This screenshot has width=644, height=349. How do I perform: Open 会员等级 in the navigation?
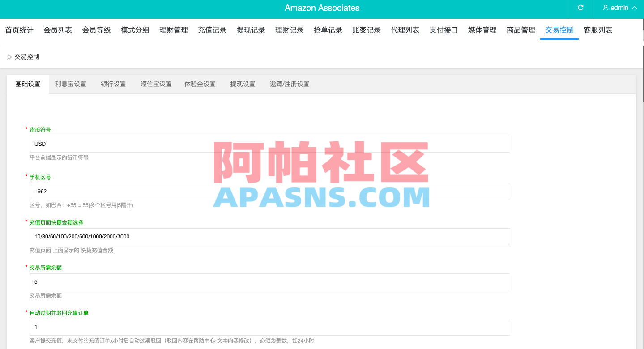[96, 30]
